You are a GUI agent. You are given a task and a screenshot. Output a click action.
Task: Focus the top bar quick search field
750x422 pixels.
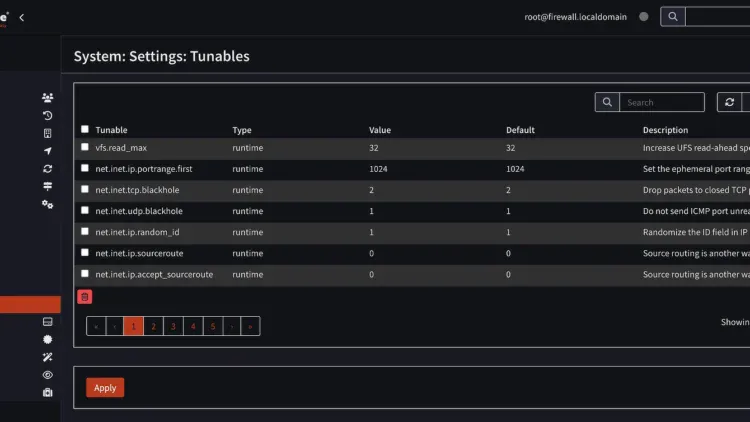click(717, 17)
